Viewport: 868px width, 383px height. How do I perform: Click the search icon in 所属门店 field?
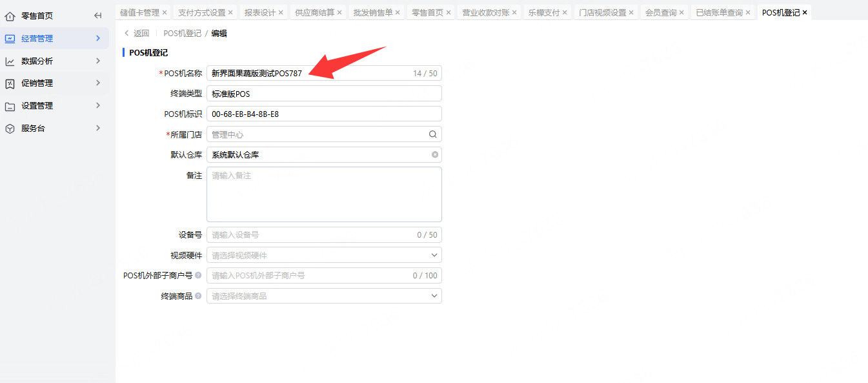(x=433, y=134)
